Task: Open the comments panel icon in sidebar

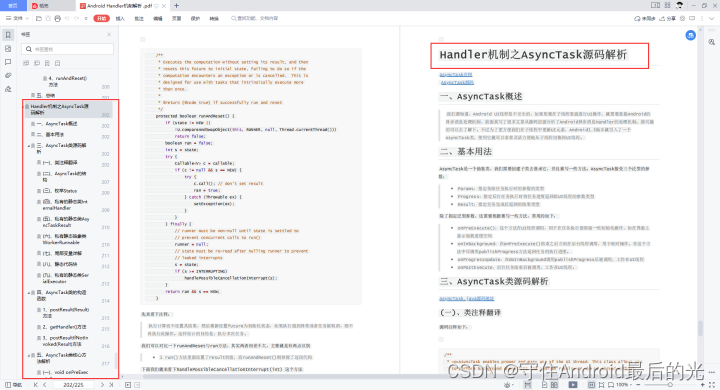Action: click(x=8, y=62)
